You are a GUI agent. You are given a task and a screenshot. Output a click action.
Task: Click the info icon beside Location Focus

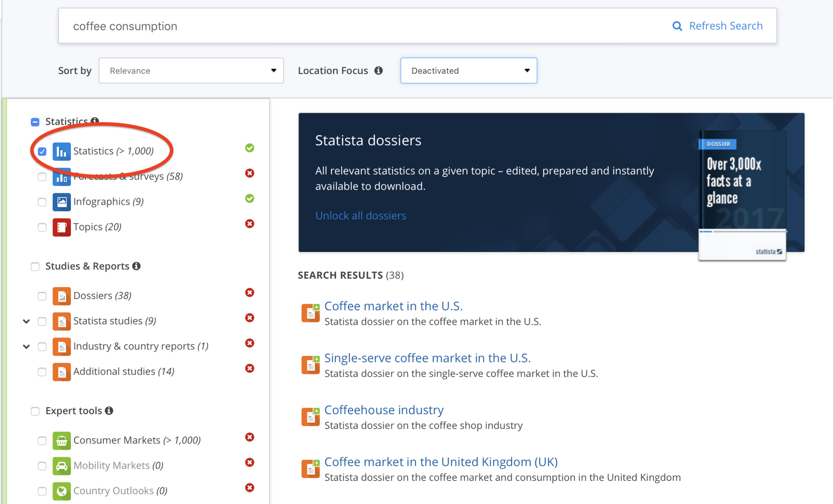[x=379, y=70]
